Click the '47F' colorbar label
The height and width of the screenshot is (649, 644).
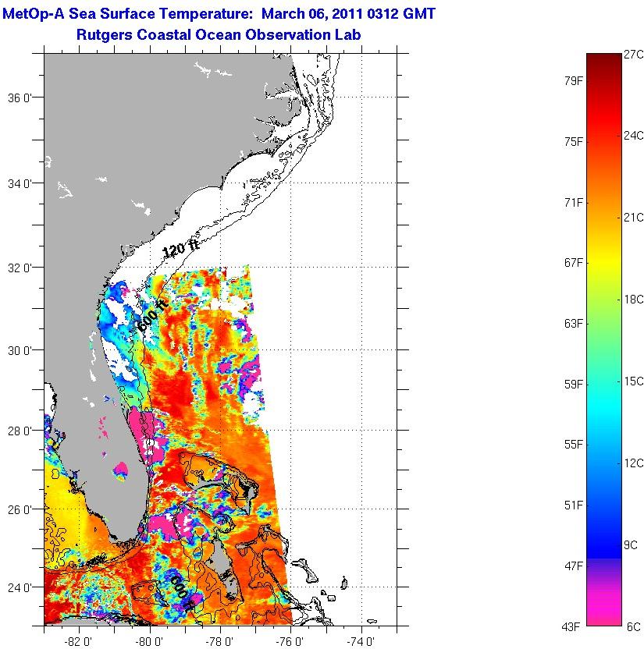(x=573, y=566)
